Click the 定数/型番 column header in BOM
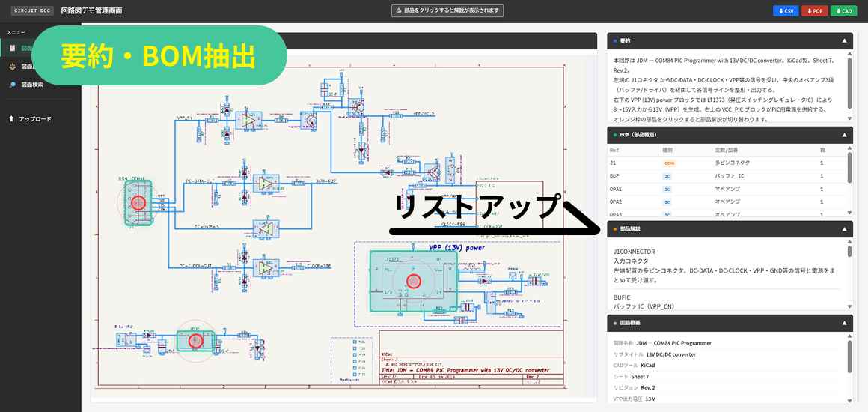The image size is (868, 412). [x=727, y=151]
